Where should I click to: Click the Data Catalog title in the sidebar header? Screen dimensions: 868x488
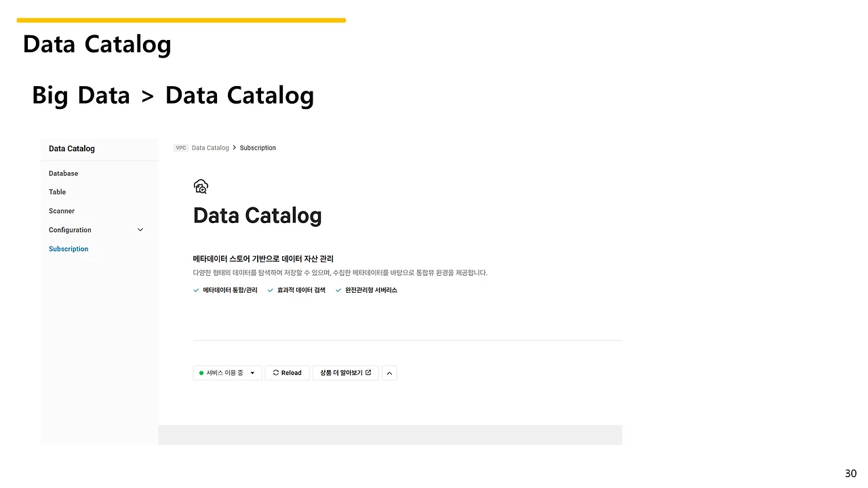click(72, 148)
